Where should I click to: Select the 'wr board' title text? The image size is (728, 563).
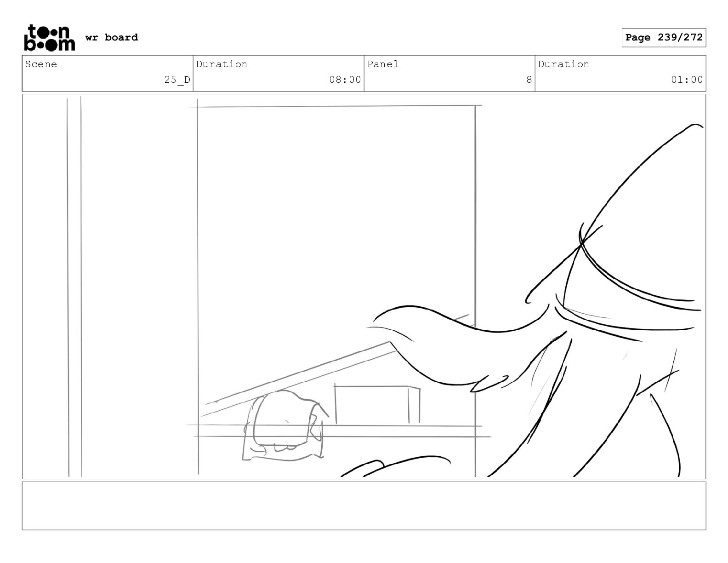[x=112, y=37]
